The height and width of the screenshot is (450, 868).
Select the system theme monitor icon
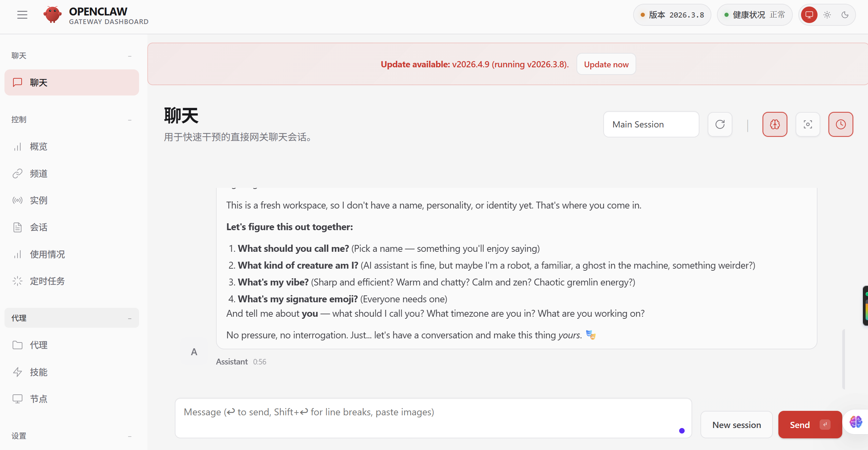tap(809, 15)
